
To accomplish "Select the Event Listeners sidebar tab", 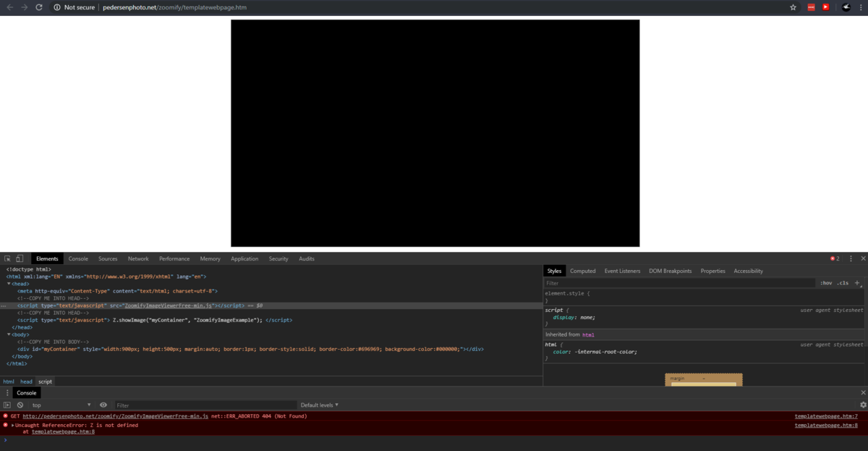I will pyautogui.click(x=622, y=271).
